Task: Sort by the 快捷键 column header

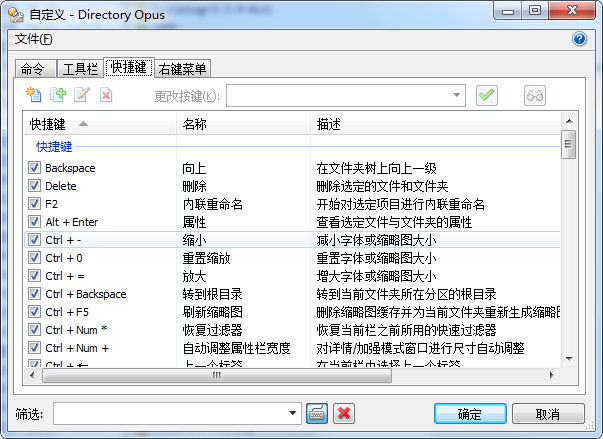Action: (100, 124)
